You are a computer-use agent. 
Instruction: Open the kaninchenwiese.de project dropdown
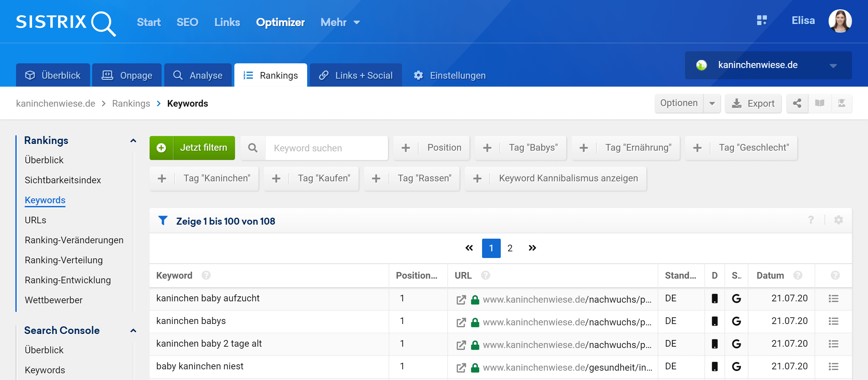(x=768, y=65)
